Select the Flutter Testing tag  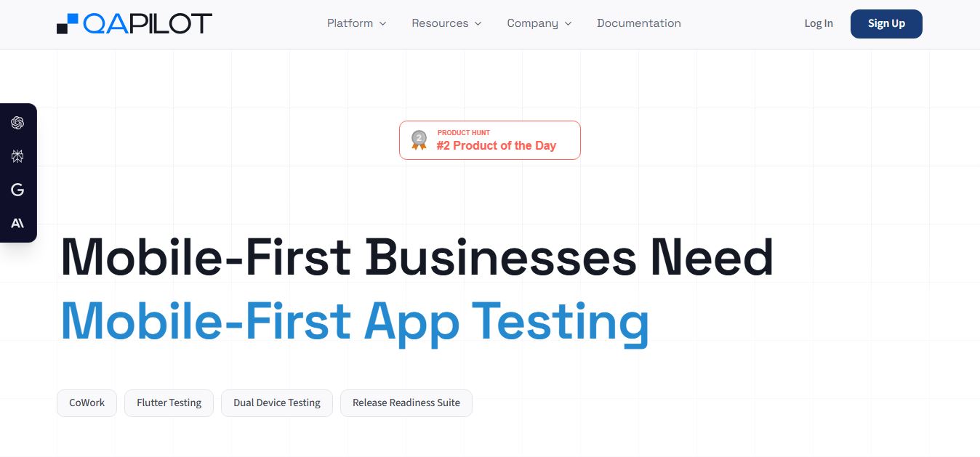coord(169,403)
